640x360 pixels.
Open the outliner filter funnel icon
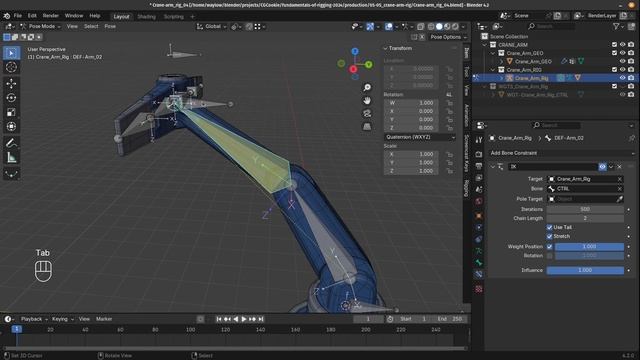616,27
